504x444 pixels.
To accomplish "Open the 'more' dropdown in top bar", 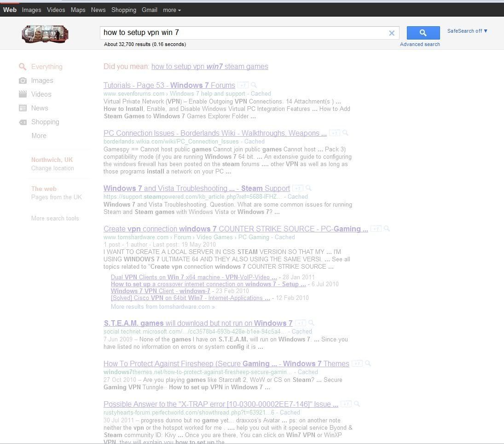I will pyautogui.click(x=172, y=10).
